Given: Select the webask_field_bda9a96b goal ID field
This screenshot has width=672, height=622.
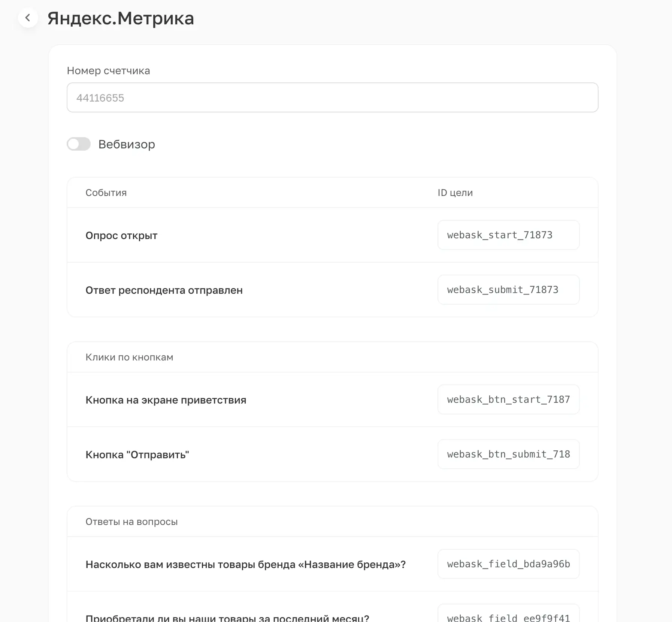Looking at the screenshot, I should point(508,564).
